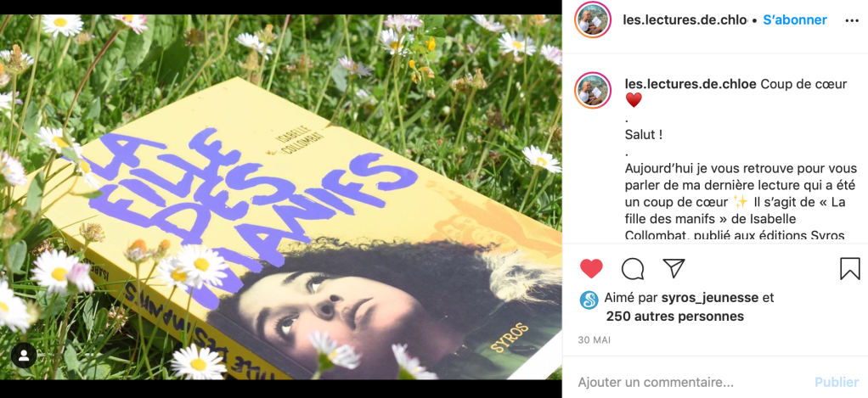Screen dimensions: 868x398
Task: Click the caption text starting with Aujourd'hui
Action: (736, 202)
